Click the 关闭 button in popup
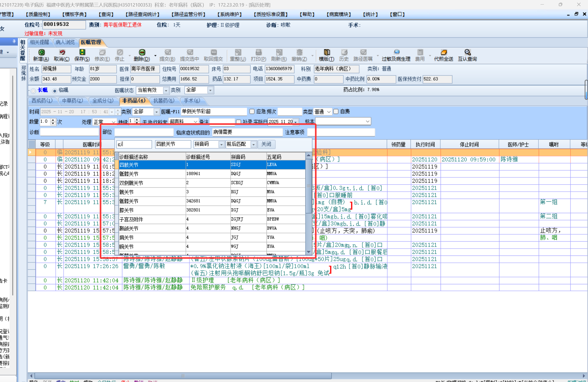The image size is (588, 382). [266, 144]
